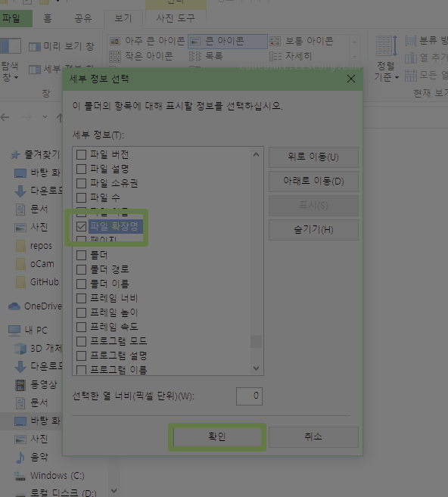Screen dimensions: 448x497
Task: Open the 정렬 기준 dropdown
Action: [386, 59]
